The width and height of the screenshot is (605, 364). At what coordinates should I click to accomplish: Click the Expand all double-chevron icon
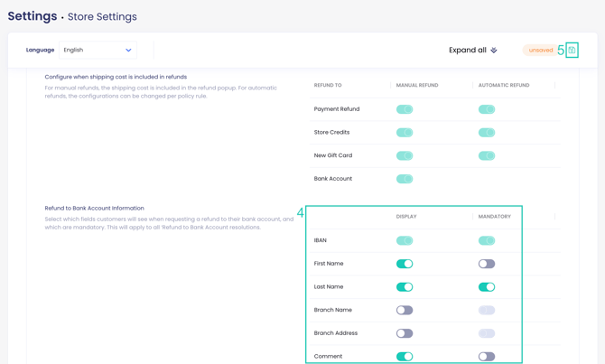coord(494,51)
